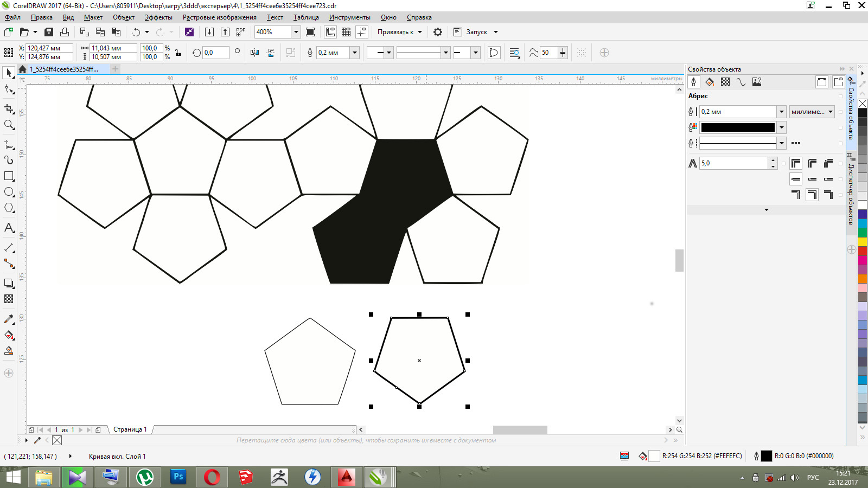Select the Interactive Fill tool
This screenshot has width=868, height=488.
(9, 335)
